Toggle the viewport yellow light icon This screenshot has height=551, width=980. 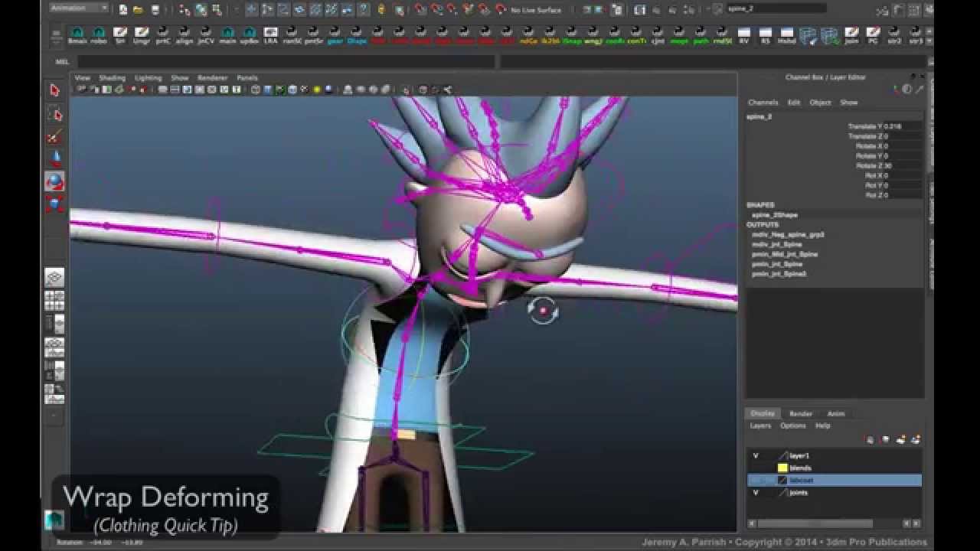[315, 90]
